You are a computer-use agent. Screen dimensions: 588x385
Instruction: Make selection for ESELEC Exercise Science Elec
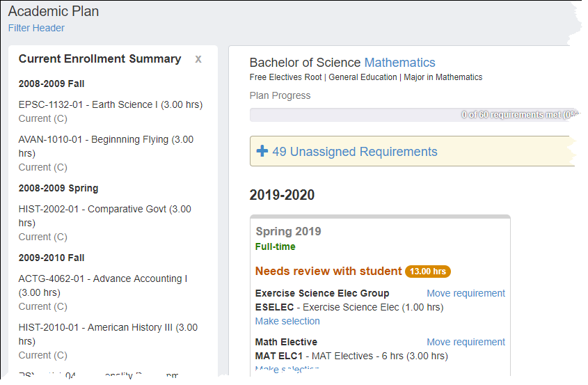[x=287, y=321]
